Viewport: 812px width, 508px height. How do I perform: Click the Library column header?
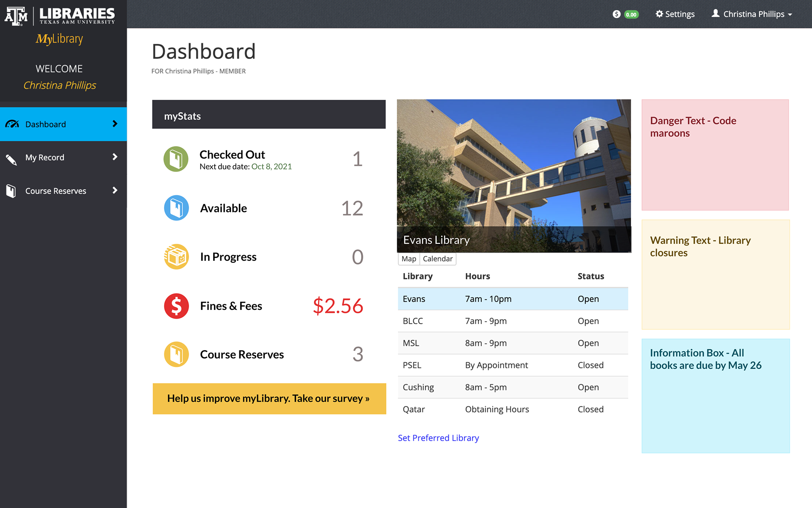coord(417,276)
